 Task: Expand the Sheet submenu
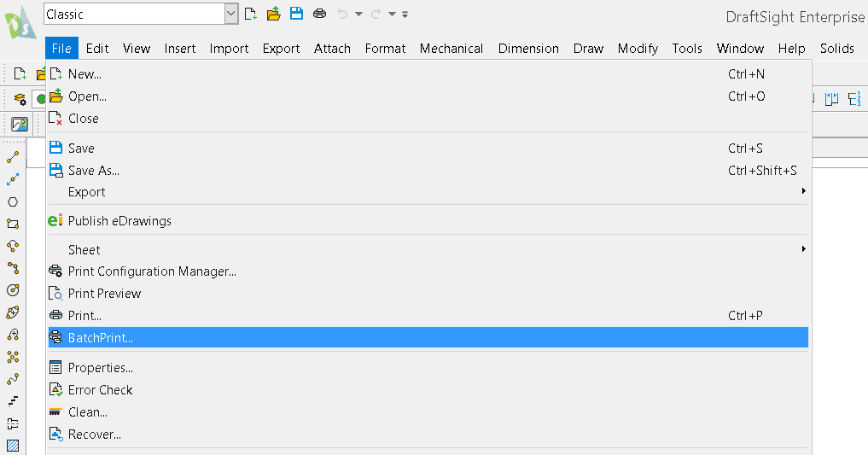[428, 249]
